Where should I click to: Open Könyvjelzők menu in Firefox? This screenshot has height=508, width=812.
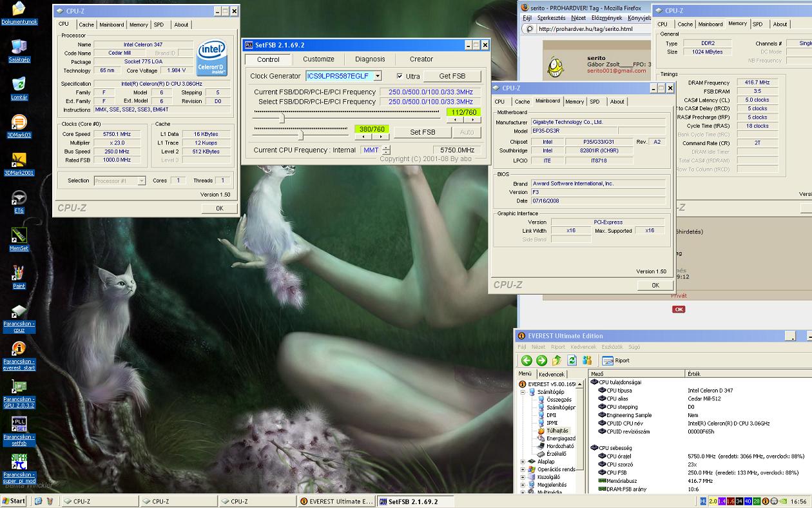pos(640,18)
